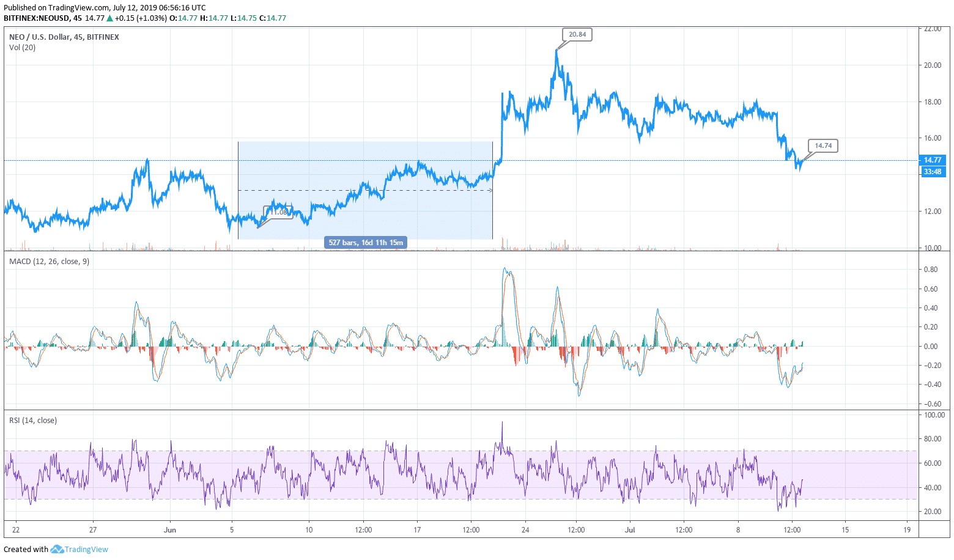Select the NEO / U.S. Dollar chart title
The width and height of the screenshot is (954, 560).
pyautogui.click(x=64, y=37)
